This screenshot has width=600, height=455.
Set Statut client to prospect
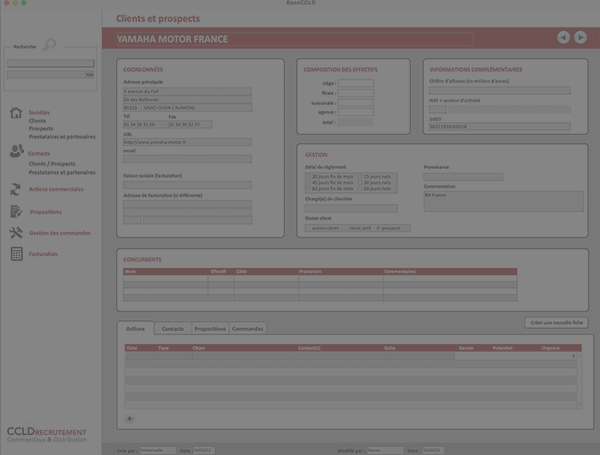pyautogui.click(x=388, y=228)
